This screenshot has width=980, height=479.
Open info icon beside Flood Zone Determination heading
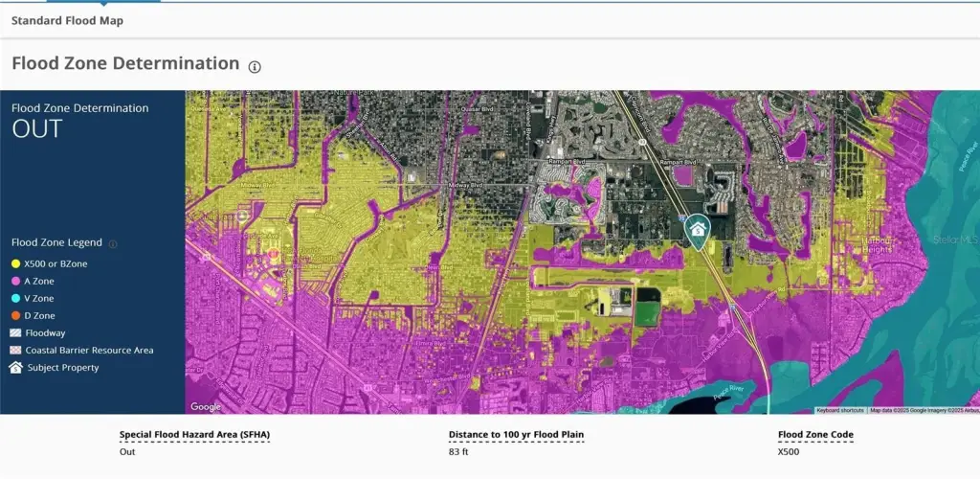255,67
